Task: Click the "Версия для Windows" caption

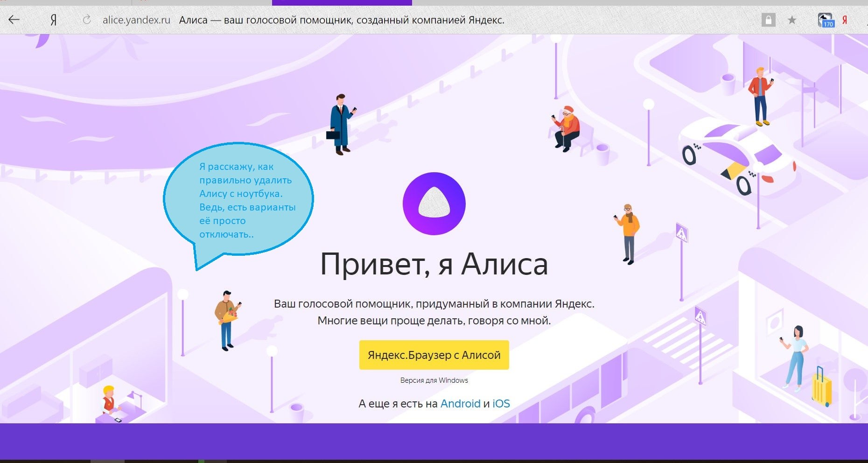Action: click(x=434, y=380)
